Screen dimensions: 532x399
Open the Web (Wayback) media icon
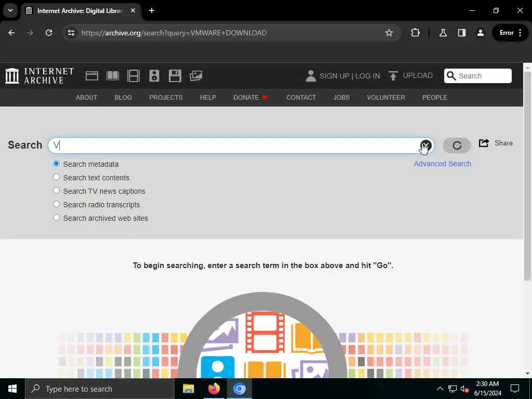(91, 76)
